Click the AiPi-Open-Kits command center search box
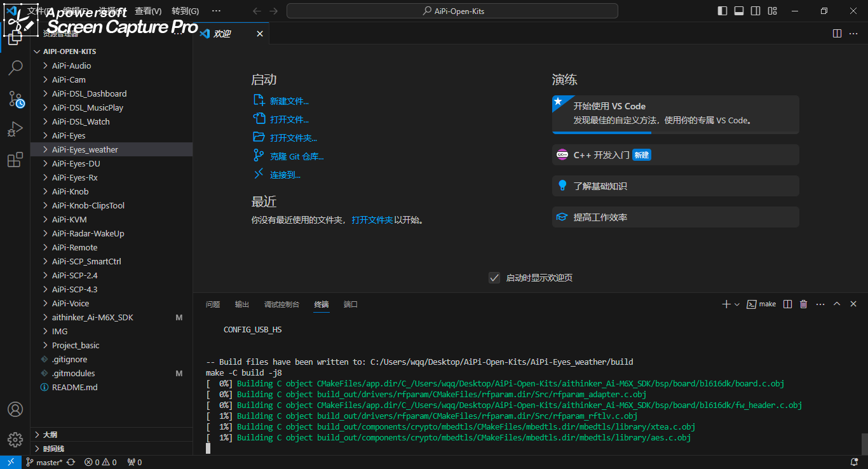Screen dimensions: 868x469 tap(452, 11)
